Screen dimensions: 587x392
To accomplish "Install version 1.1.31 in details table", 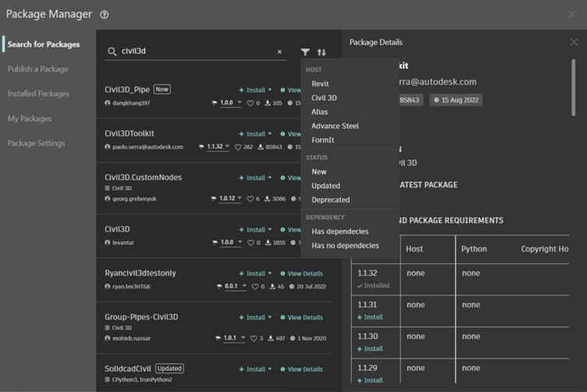I will [x=370, y=317].
